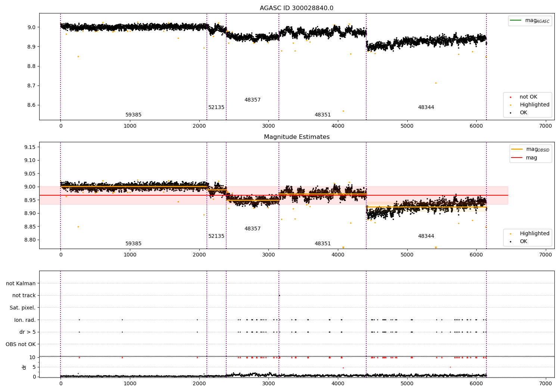The height and width of the screenshot is (392, 560).
Task: Click obsid label 48351 in Magnitude Estimates plot
Action: pyautogui.click(x=323, y=244)
